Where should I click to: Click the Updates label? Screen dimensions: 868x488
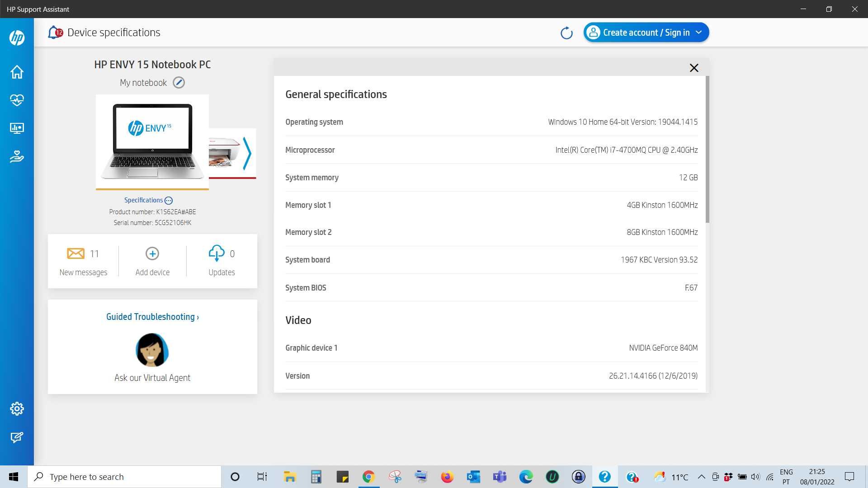coord(222,272)
